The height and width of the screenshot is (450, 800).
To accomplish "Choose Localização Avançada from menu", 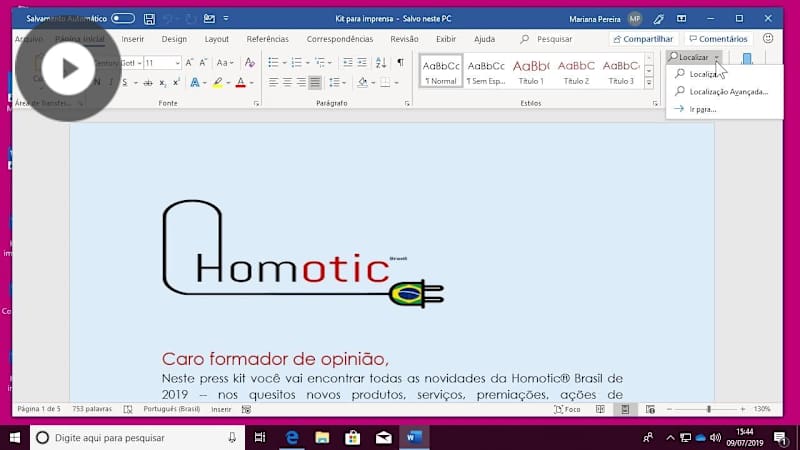I will click(724, 92).
